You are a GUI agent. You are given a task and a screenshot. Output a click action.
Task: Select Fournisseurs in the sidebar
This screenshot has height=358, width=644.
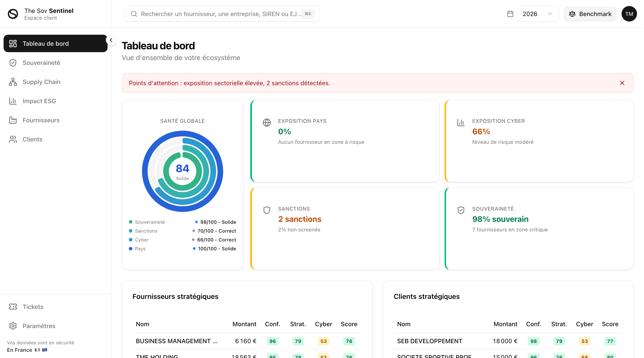point(55,120)
